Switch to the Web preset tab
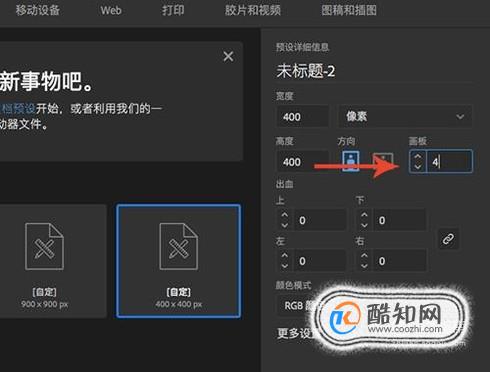 pos(111,10)
